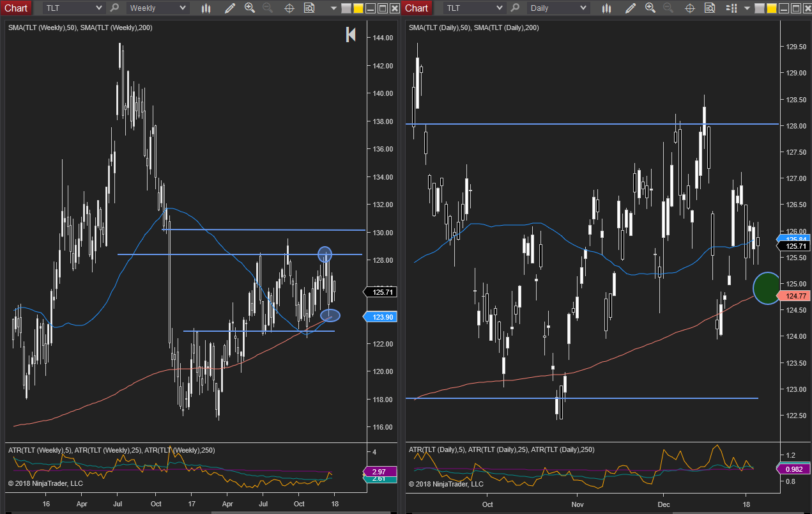
Task: Search instrument in the Daily chart toolbar
Action: 515,8
